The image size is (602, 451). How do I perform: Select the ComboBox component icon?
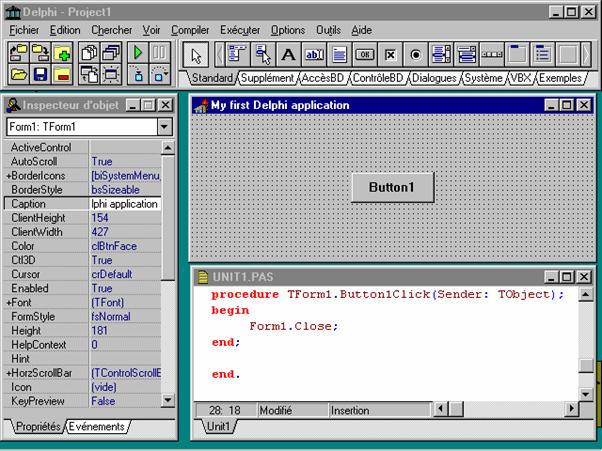(x=466, y=55)
